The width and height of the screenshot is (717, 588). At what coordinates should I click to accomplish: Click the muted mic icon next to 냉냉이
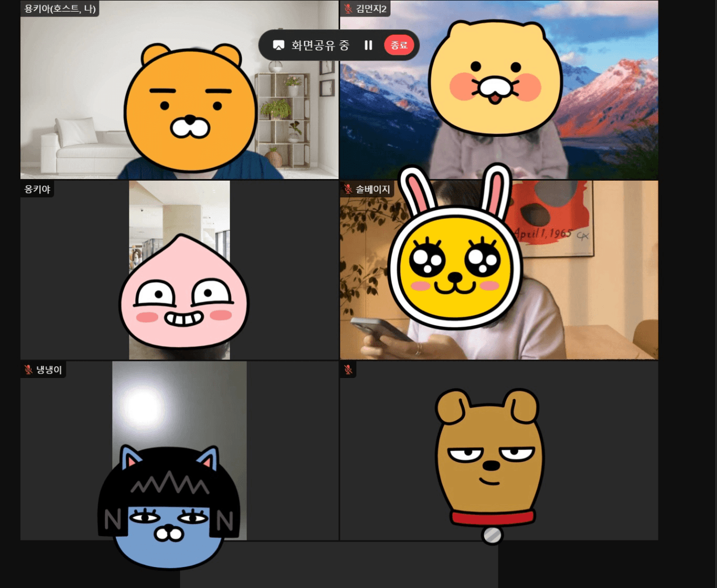[x=29, y=370]
